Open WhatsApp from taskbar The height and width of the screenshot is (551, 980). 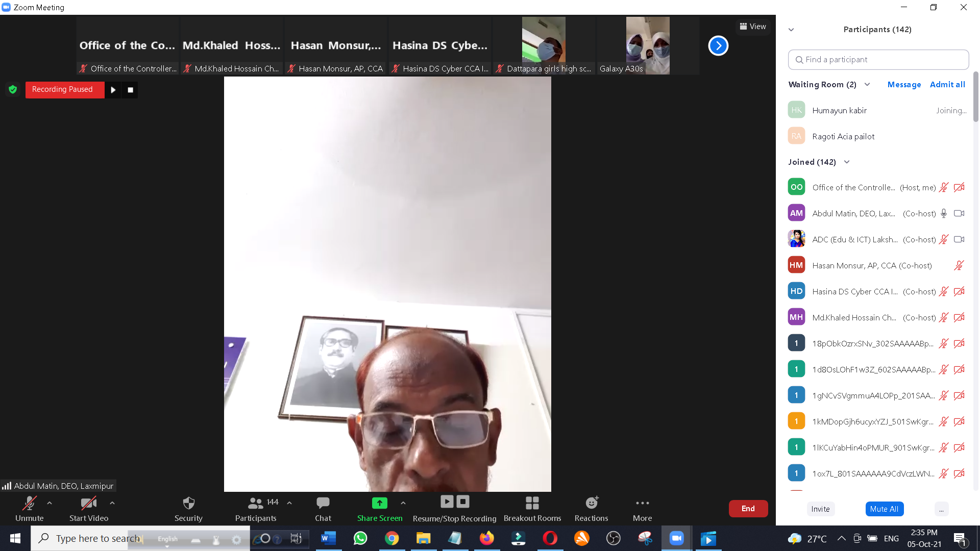click(360, 538)
